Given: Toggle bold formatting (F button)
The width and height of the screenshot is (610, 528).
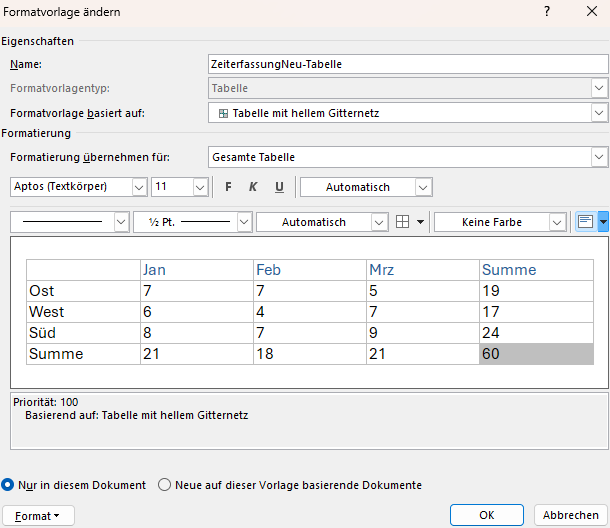Looking at the screenshot, I should pyautogui.click(x=228, y=187).
